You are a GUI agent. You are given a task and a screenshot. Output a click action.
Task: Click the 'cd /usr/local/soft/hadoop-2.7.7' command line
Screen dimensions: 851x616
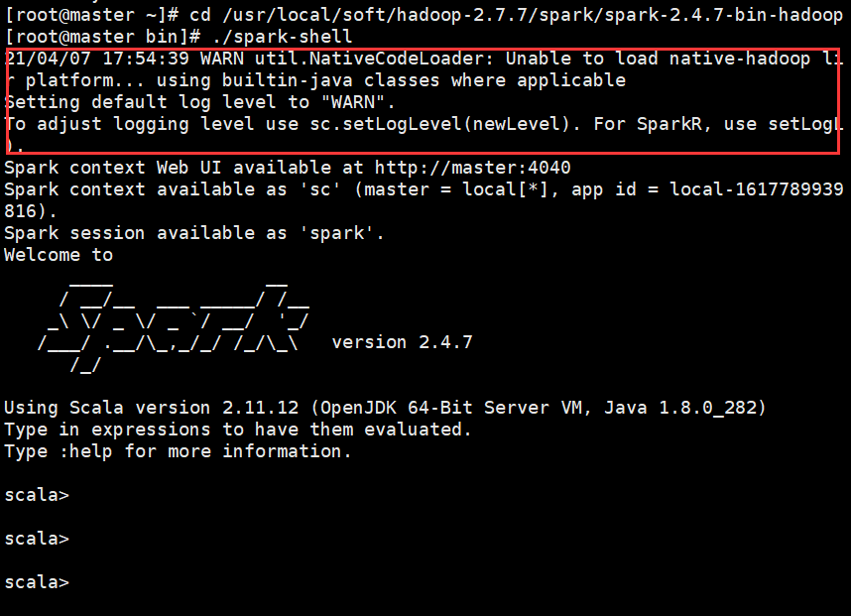coord(425,15)
